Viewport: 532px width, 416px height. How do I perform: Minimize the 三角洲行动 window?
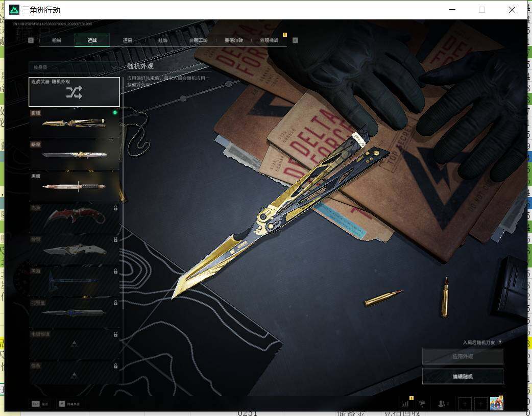pos(452,10)
